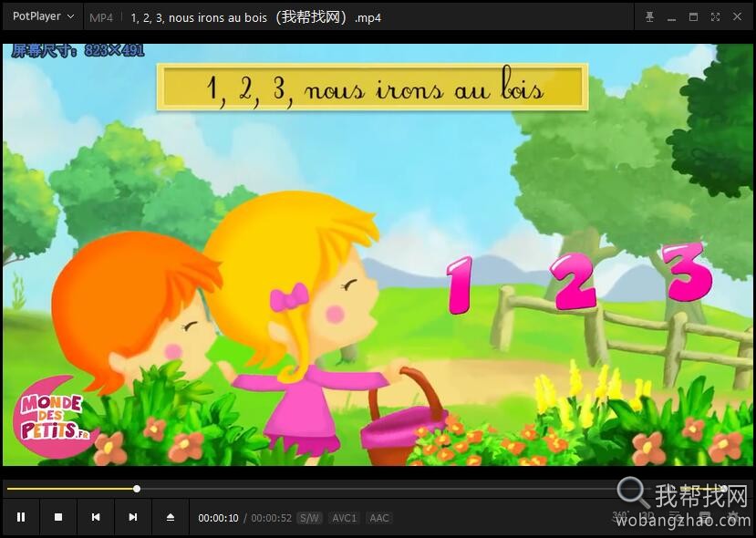Viewport: 756px width, 538px height.
Task: Switch the player to fullscreen mode
Action: 715,17
